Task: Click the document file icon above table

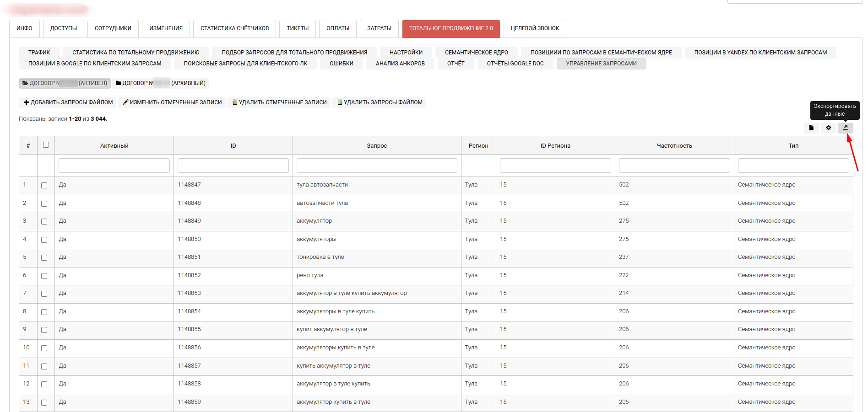Action: (811, 128)
